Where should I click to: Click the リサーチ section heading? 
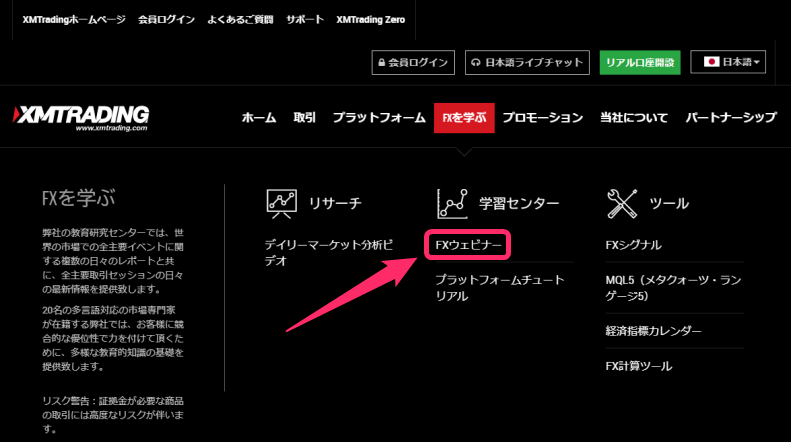click(335, 203)
